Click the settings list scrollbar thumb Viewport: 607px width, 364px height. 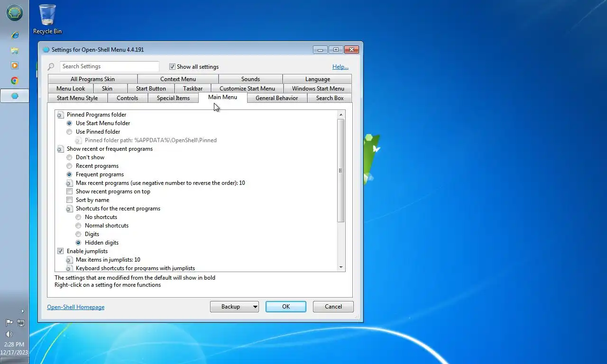point(340,171)
